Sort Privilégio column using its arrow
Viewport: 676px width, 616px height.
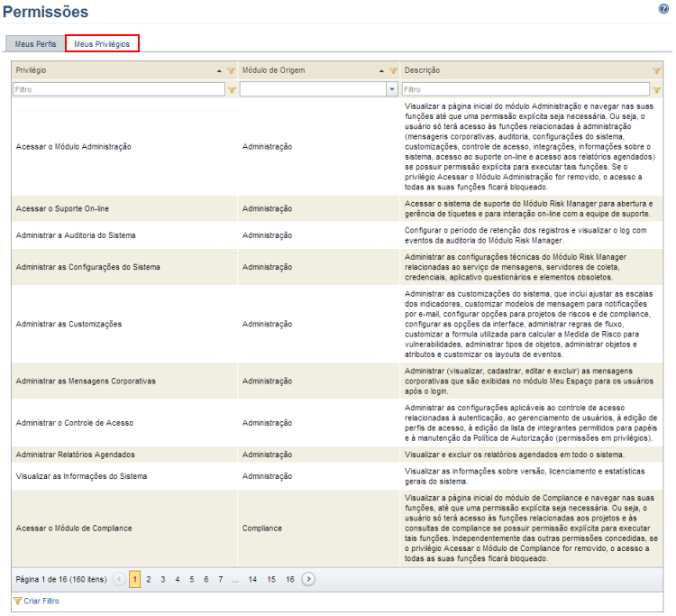tap(219, 70)
